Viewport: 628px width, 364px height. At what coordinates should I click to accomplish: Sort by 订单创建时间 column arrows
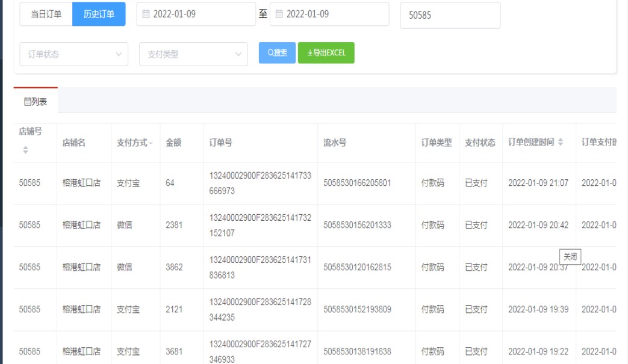tap(561, 143)
